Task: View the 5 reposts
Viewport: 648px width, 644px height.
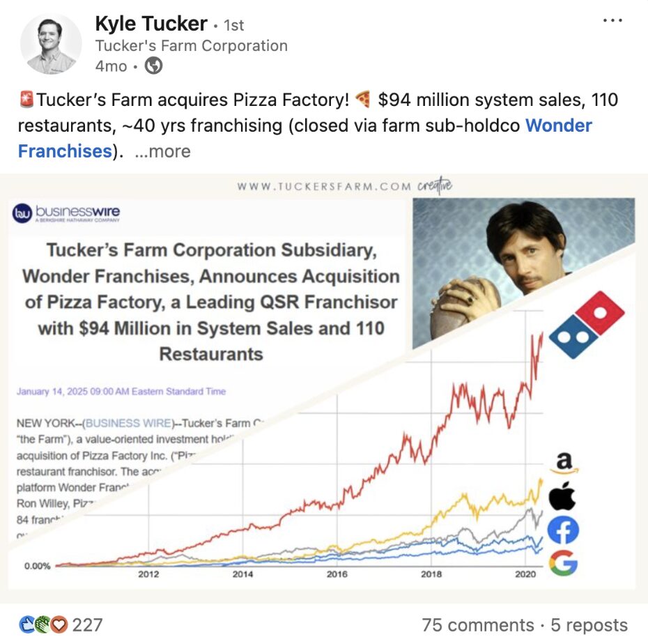Action: (589, 625)
